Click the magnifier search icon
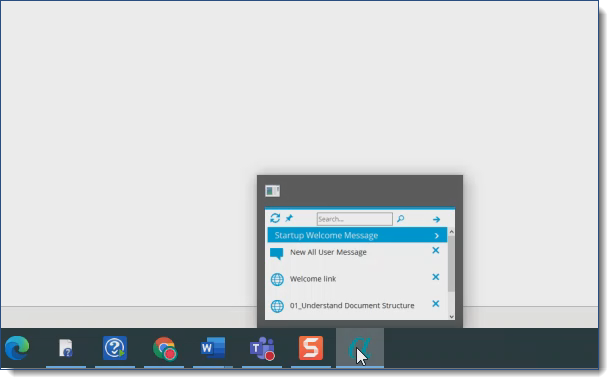The height and width of the screenshot is (385, 614). click(400, 219)
